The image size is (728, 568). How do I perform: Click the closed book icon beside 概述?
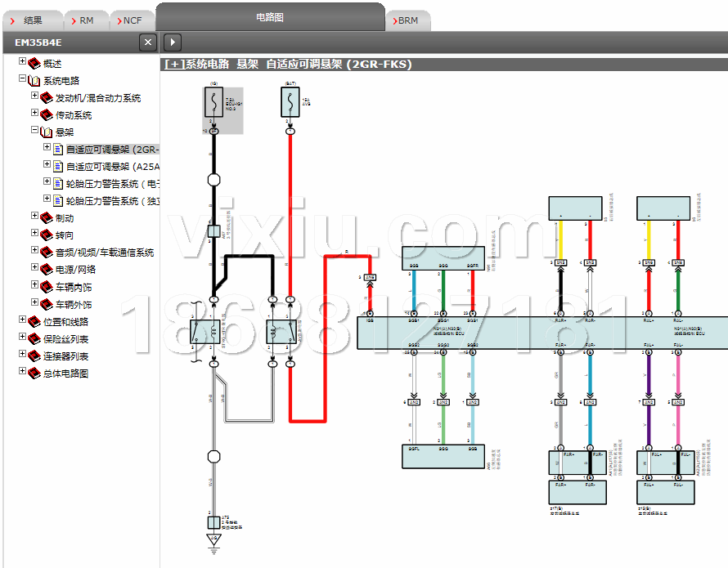[34, 64]
